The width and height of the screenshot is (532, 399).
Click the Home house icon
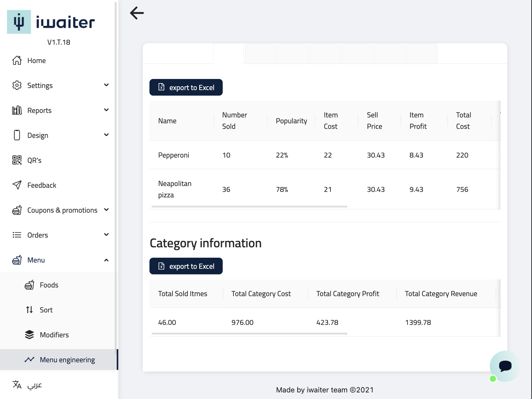tap(17, 61)
